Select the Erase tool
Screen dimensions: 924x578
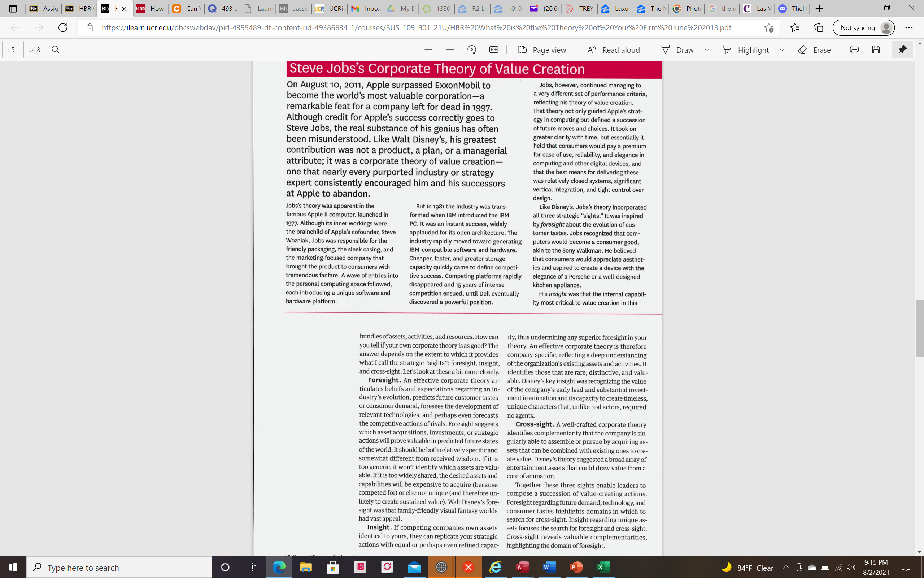[x=814, y=50]
